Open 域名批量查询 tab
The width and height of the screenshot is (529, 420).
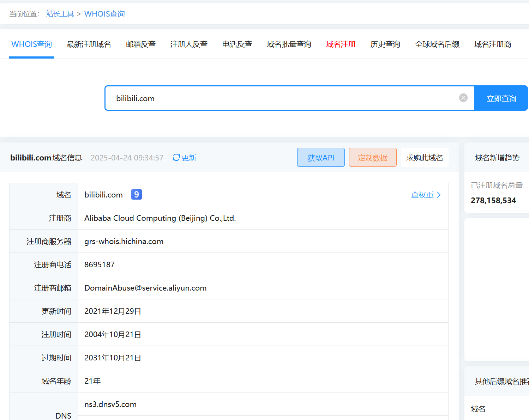click(x=289, y=44)
